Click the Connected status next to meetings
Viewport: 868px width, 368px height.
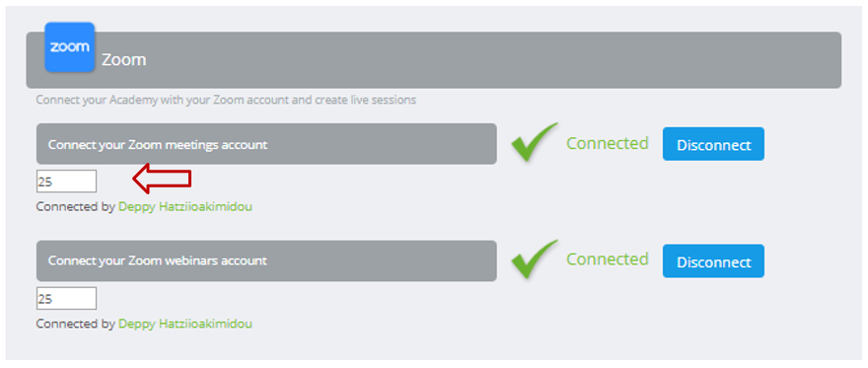click(608, 143)
